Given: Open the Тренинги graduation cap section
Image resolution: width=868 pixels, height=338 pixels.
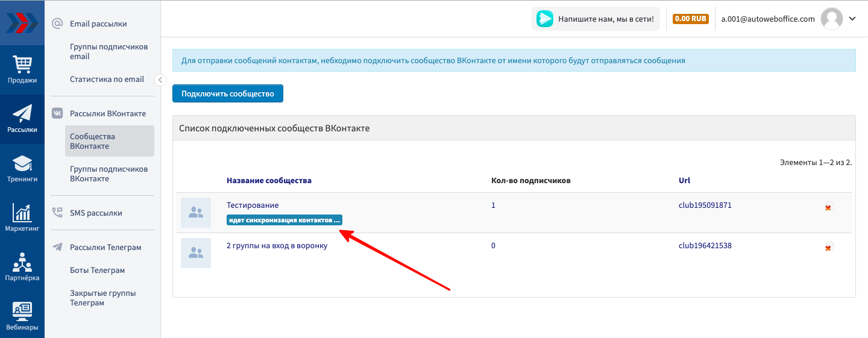Looking at the screenshot, I should [22, 169].
